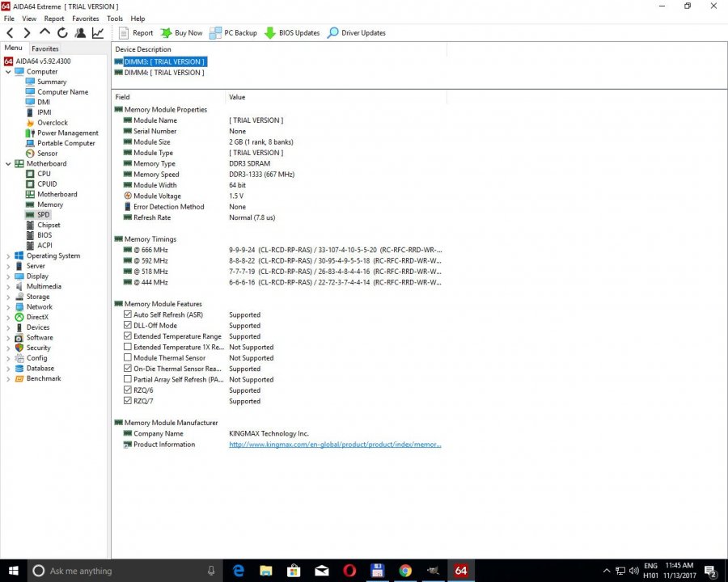The height and width of the screenshot is (582, 728).
Task: Open PC Backup from the toolbar
Action: click(x=233, y=33)
